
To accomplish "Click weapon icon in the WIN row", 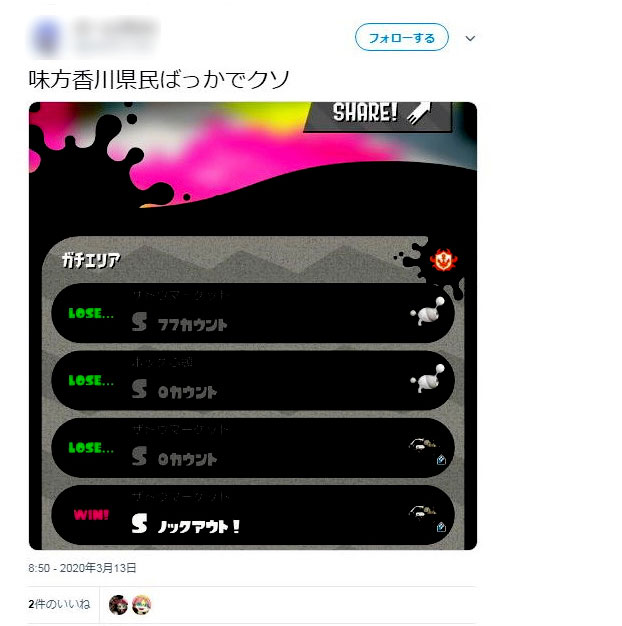I will (x=422, y=511).
